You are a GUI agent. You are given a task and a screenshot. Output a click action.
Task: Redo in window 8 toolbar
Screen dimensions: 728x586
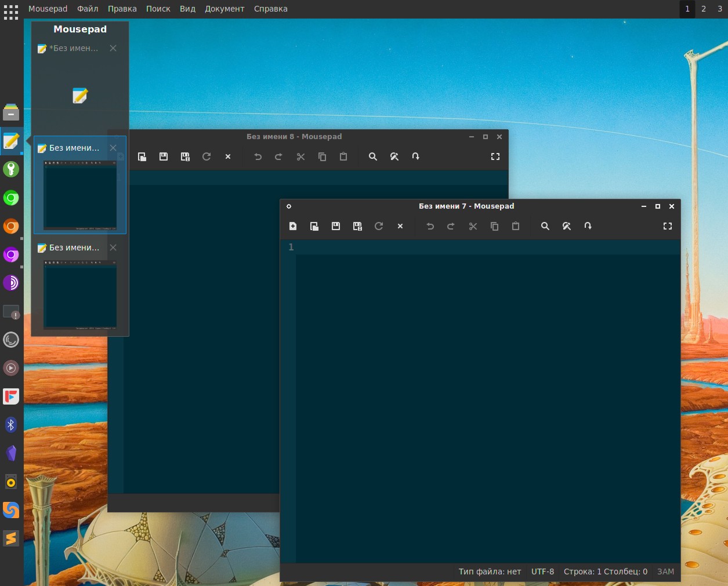tap(278, 156)
